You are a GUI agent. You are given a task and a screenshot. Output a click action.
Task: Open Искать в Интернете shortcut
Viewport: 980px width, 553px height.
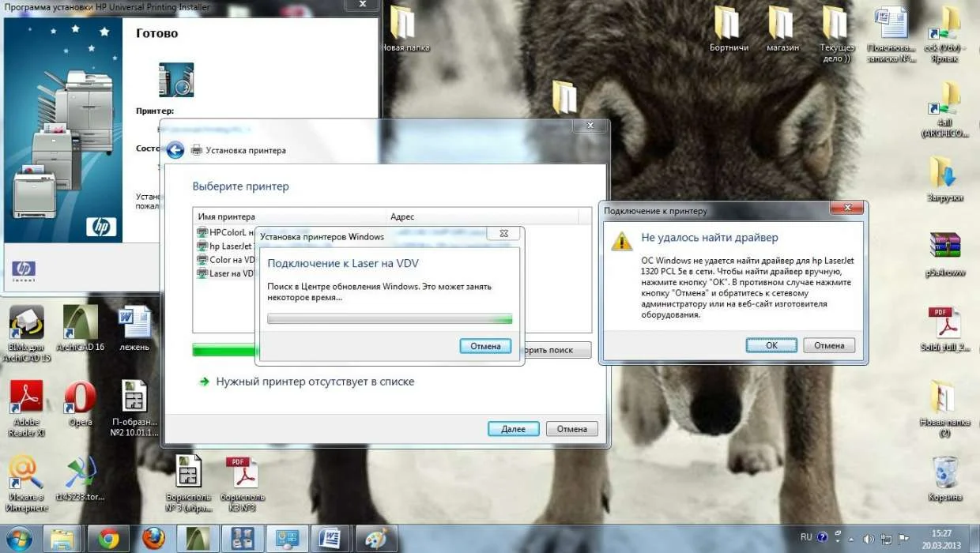click(x=26, y=483)
